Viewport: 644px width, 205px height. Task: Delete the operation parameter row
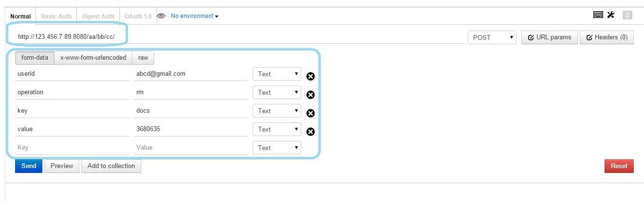311,95
